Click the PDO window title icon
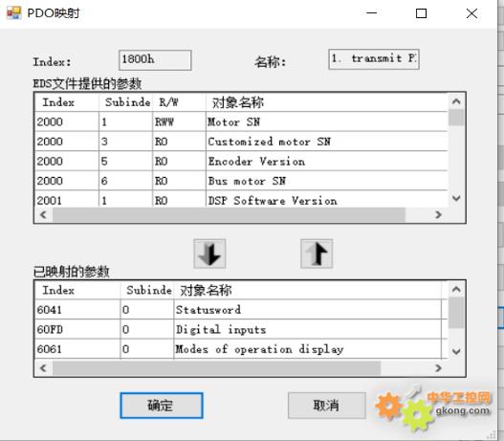 click(13, 13)
